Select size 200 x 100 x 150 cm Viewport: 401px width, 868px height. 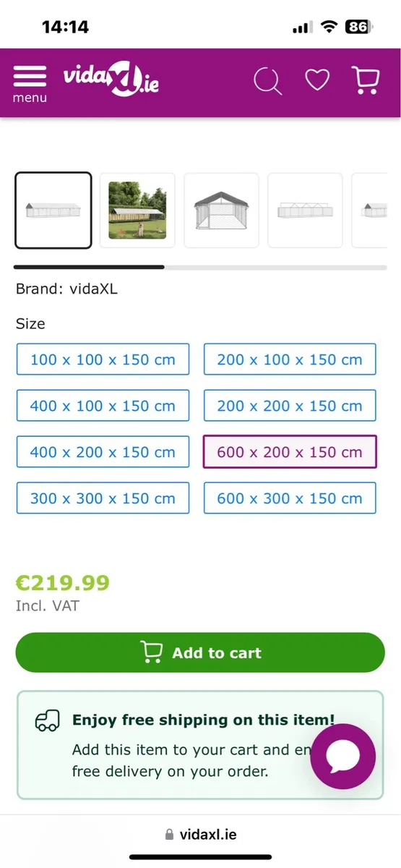point(290,359)
